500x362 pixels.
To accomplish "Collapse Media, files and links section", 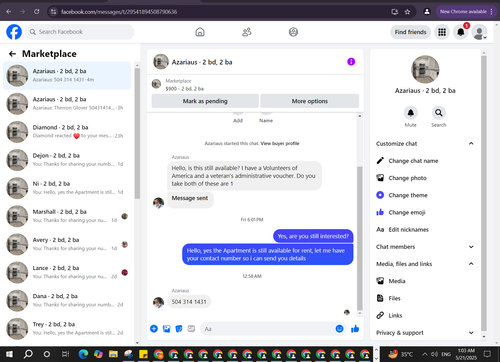I will (471, 264).
